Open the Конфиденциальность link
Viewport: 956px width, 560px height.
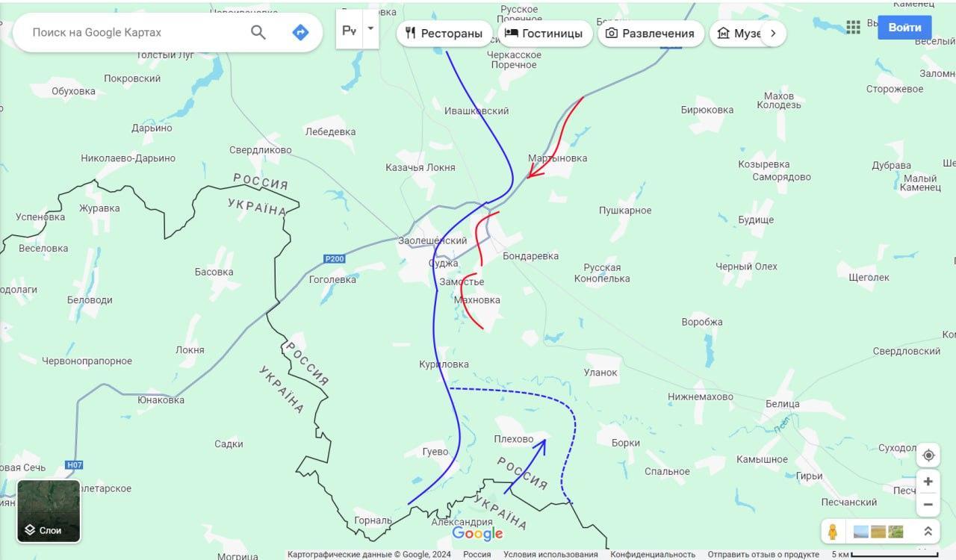(x=653, y=554)
